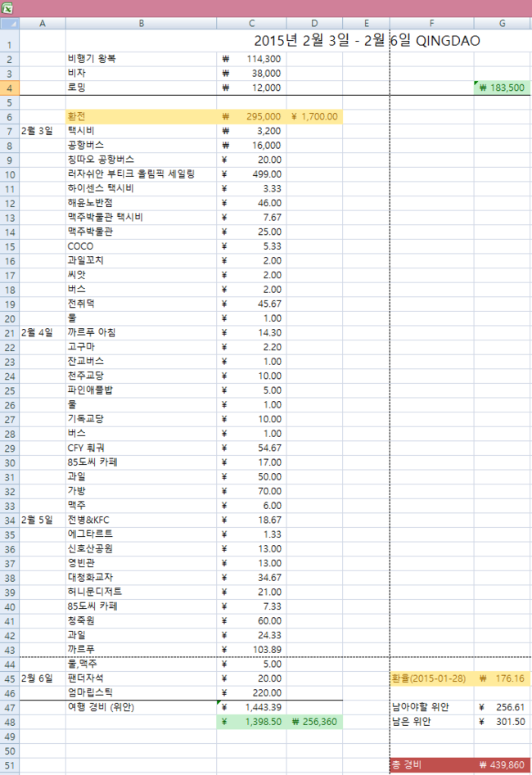Click cell '천주교당'
Viewport: 532px width, 775px height.
coord(141,376)
